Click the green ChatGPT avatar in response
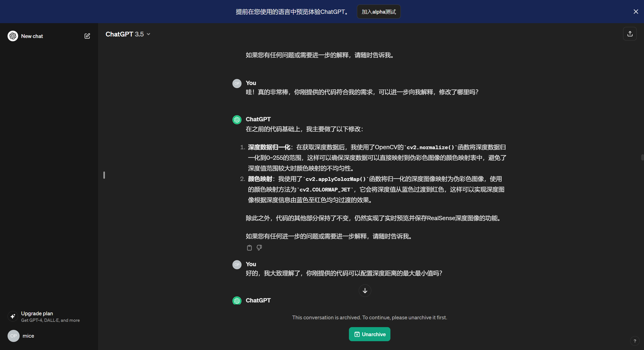Viewport: 644px width, 350px height. pyautogui.click(x=237, y=120)
